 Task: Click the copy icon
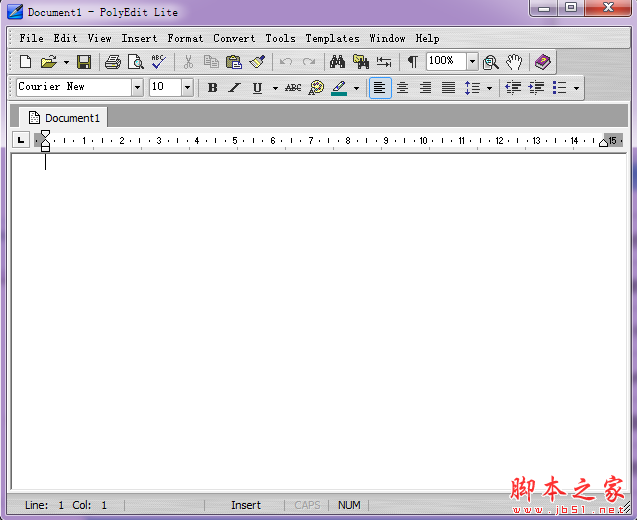pos(211,62)
